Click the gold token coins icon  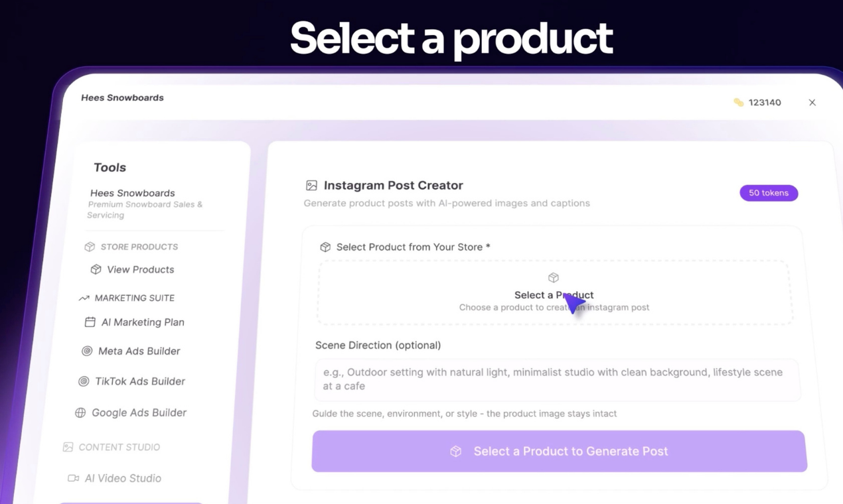pyautogui.click(x=738, y=102)
